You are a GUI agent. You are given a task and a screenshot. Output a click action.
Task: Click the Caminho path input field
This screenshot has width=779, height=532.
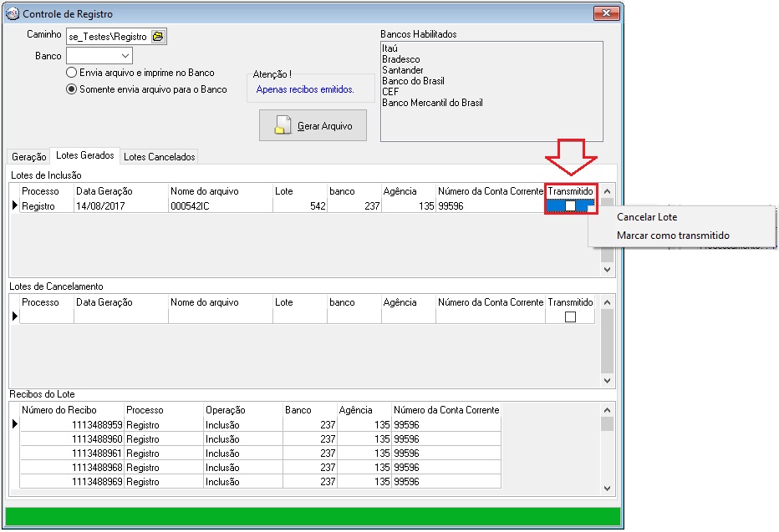click(x=107, y=36)
